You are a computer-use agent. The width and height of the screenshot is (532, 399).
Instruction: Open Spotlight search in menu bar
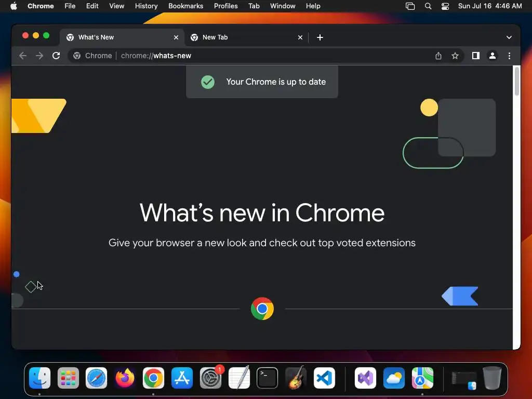click(x=428, y=6)
